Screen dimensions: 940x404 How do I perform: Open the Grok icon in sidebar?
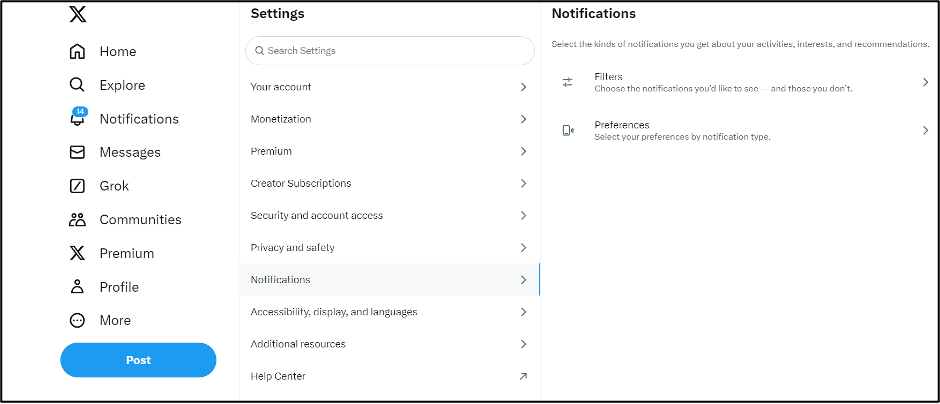(77, 186)
